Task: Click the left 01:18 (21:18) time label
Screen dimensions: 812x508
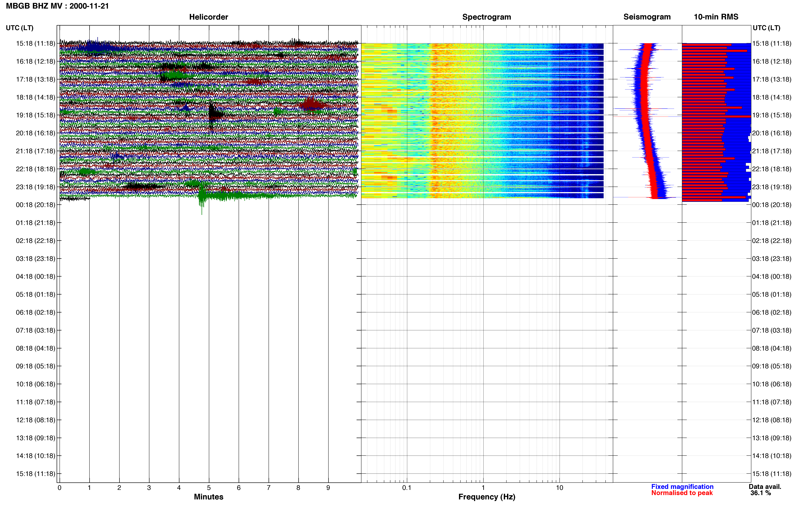Action: point(36,223)
